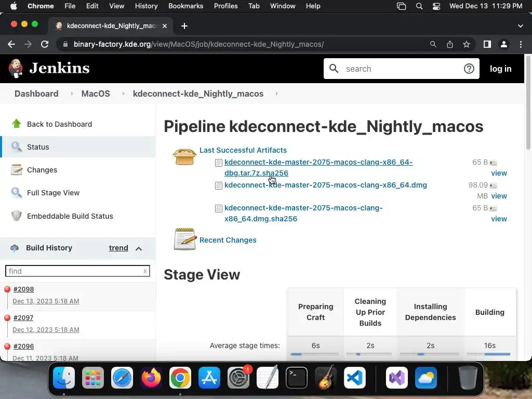
Task: Open Terminal from the Dock
Action: pos(297,378)
